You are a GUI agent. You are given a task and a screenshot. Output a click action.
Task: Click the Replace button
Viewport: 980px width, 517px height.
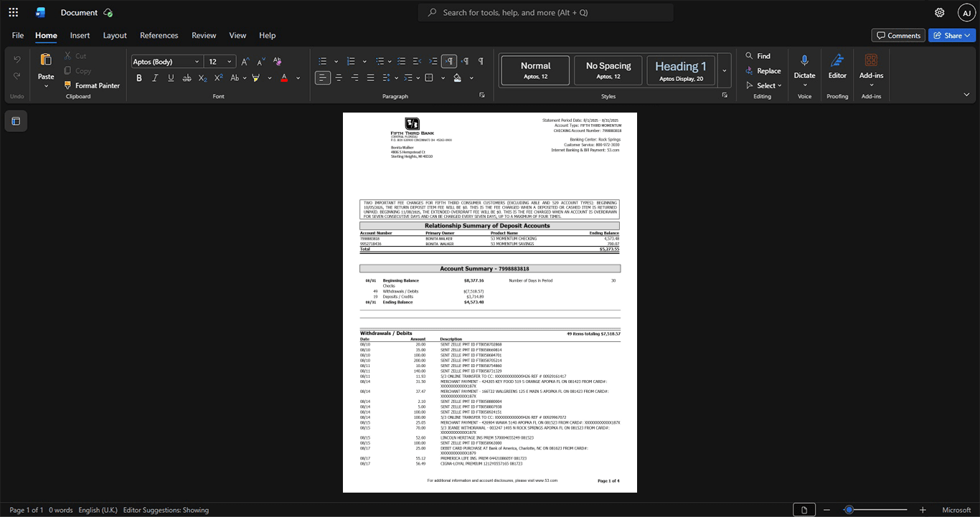click(x=763, y=71)
